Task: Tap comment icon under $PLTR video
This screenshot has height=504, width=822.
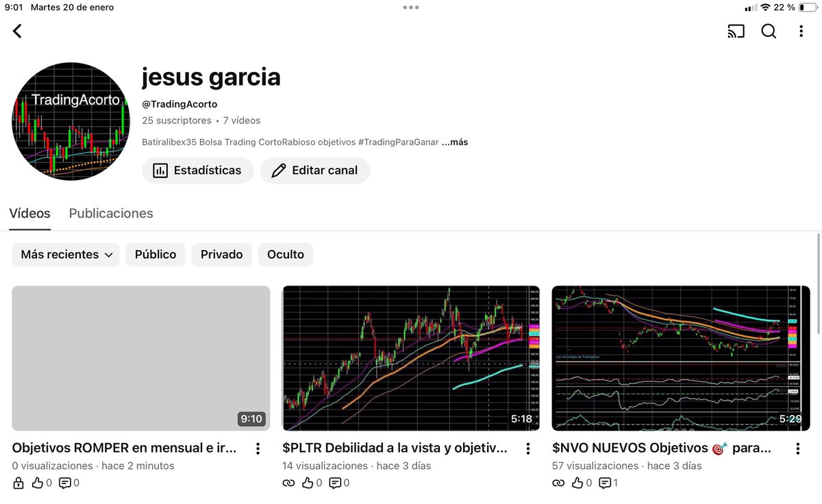Action: [x=336, y=483]
